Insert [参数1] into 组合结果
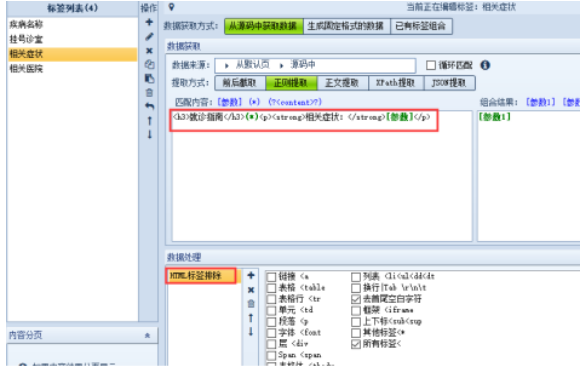The height and width of the screenshot is (385, 588). [x=540, y=102]
